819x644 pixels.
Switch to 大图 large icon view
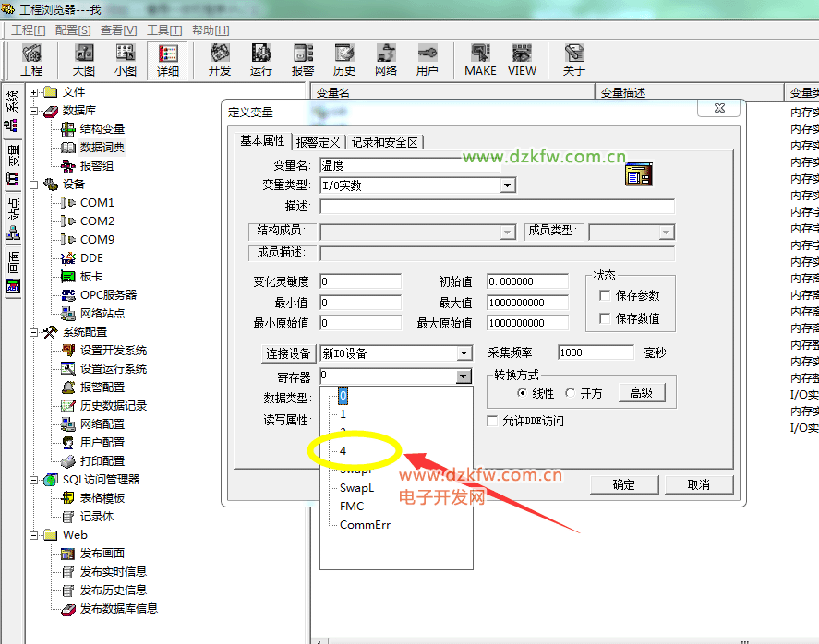84,60
